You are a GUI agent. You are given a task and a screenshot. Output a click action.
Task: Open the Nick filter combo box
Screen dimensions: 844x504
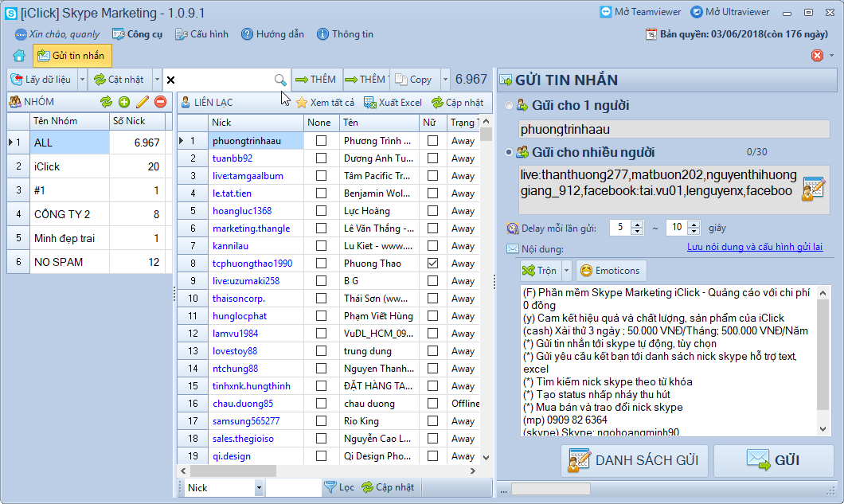[258, 488]
